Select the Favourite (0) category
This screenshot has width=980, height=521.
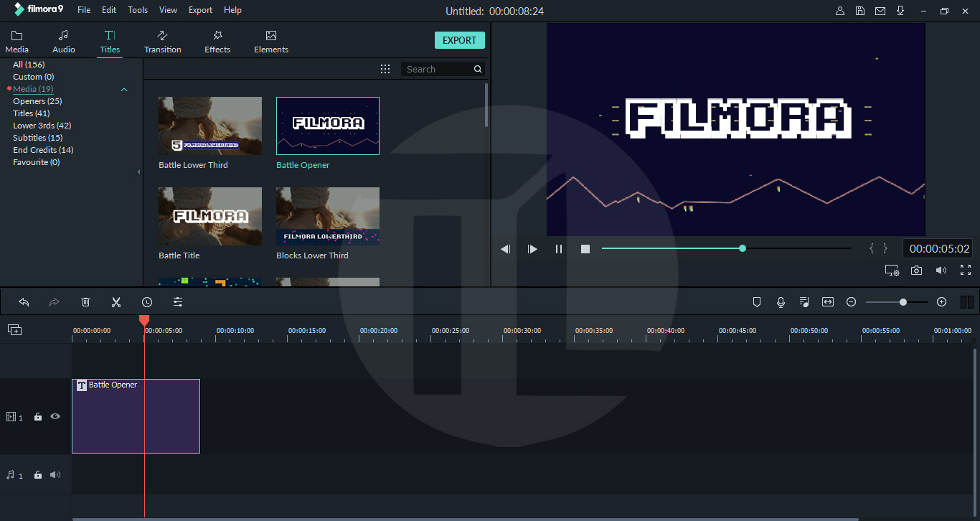pyautogui.click(x=36, y=162)
